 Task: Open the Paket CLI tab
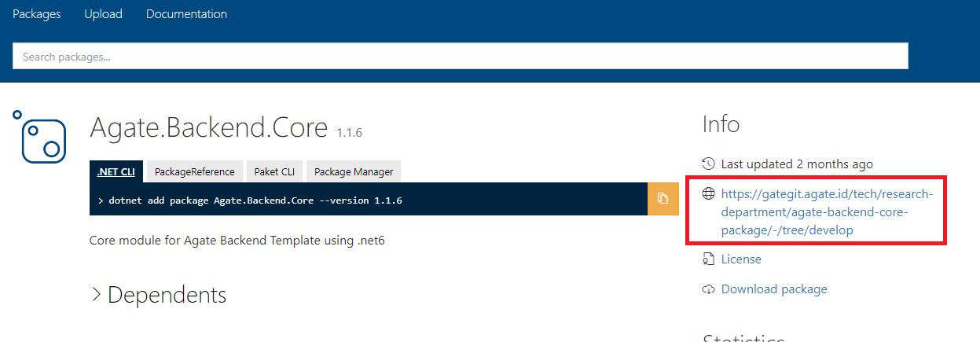click(x=273, y=171)
